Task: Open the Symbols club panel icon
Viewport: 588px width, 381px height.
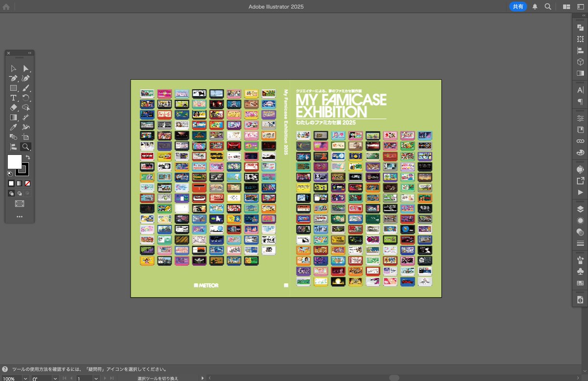Action: 580,271
